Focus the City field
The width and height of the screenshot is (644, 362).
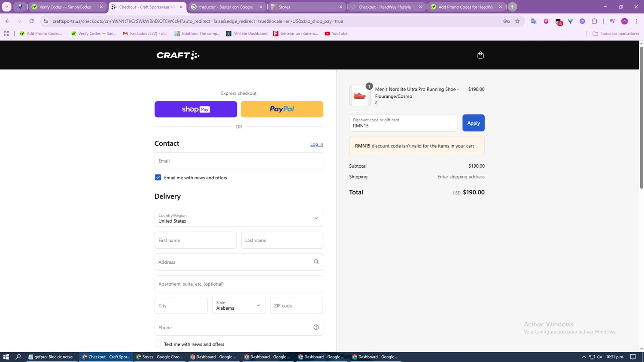[181, 305]
